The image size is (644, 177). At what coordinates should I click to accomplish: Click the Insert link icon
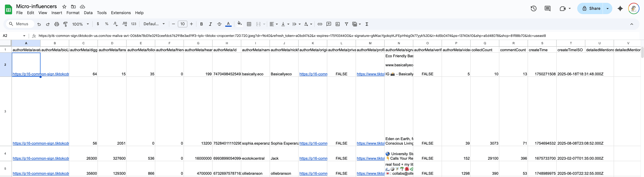(320, 24)
